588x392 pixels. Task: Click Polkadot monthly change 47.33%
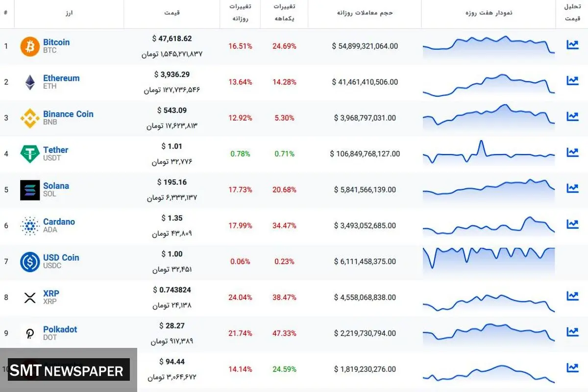coord(284,333)
